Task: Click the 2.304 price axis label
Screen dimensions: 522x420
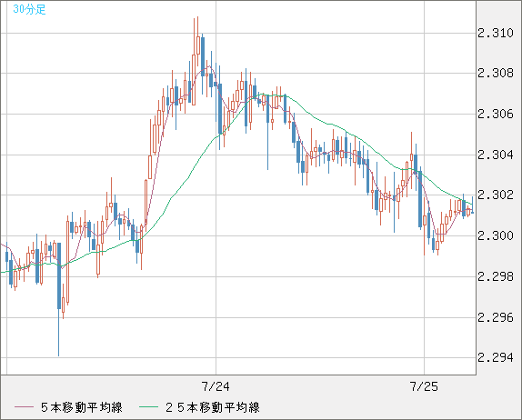Action: pos(496,155)
